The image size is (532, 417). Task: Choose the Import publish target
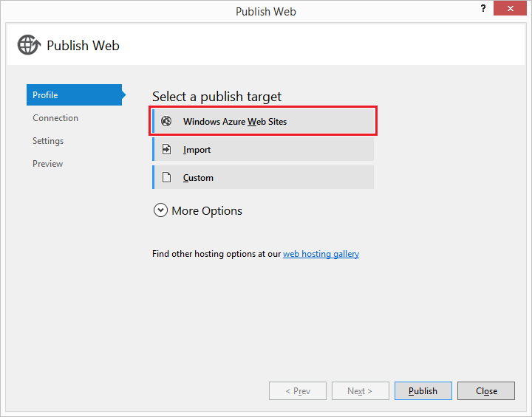pyautogui.click(x=263, y=149)
